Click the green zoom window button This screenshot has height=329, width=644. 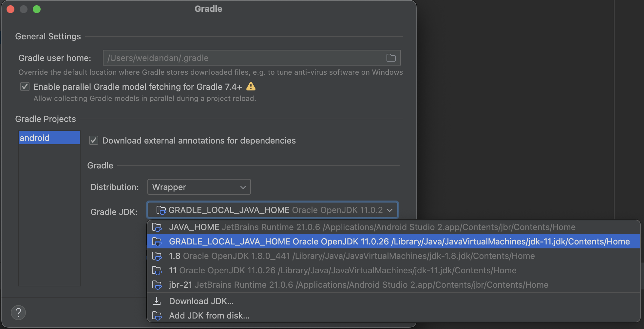coord(37,9)
